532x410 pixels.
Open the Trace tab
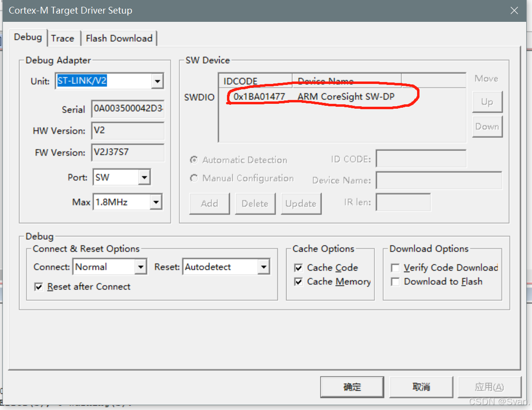63,38
